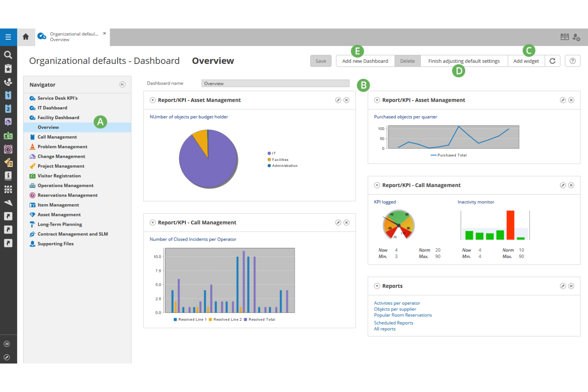Open the search magnifier in the sidebar
This screenshot has width=588, height=392.
pos(8,54)
